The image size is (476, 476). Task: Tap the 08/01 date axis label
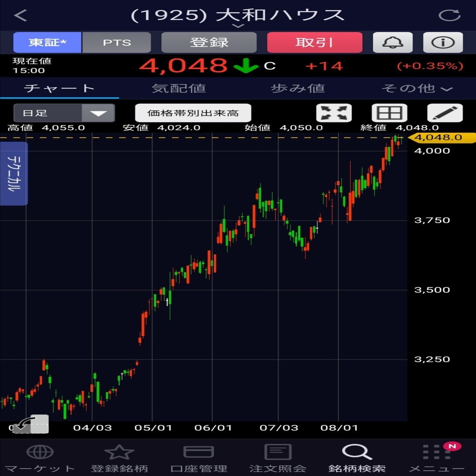point(339,428)
